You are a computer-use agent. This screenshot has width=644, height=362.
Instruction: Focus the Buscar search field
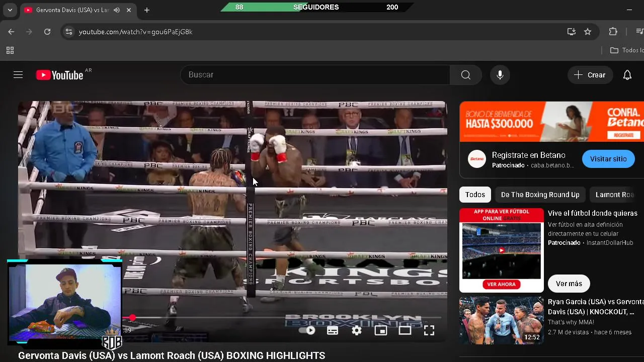click(315, 75)
